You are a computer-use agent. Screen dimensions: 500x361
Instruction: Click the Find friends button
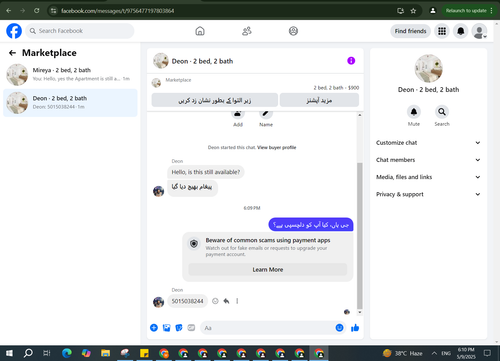(x=410, y=31)
